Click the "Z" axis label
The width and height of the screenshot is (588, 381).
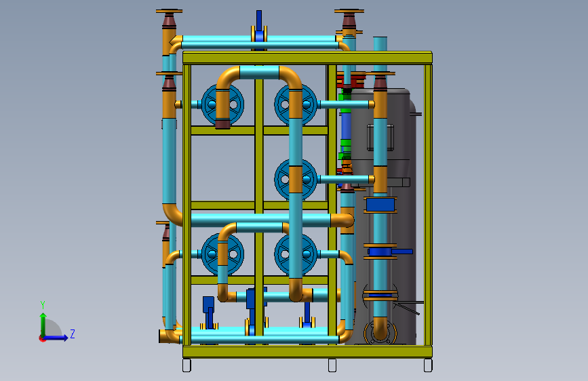tap(73, 334)
